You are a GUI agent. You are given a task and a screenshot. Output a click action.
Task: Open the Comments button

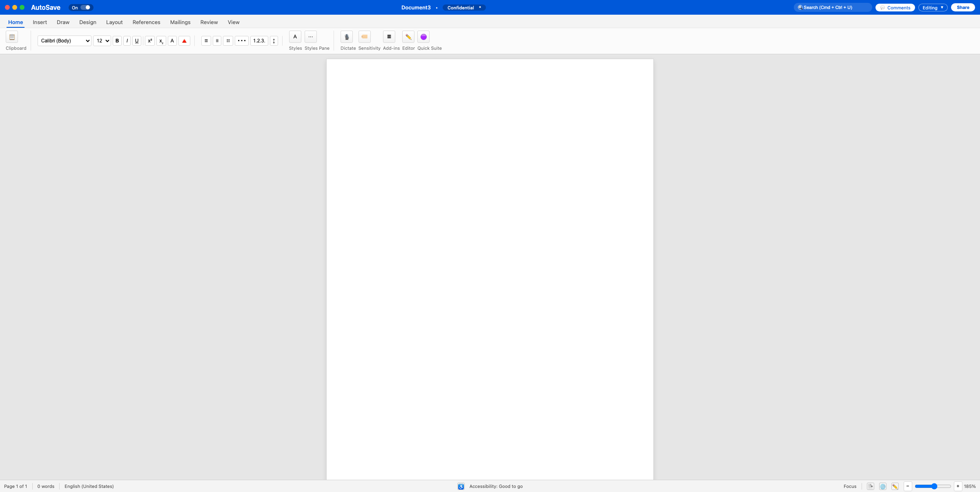(x=895, y=8)
